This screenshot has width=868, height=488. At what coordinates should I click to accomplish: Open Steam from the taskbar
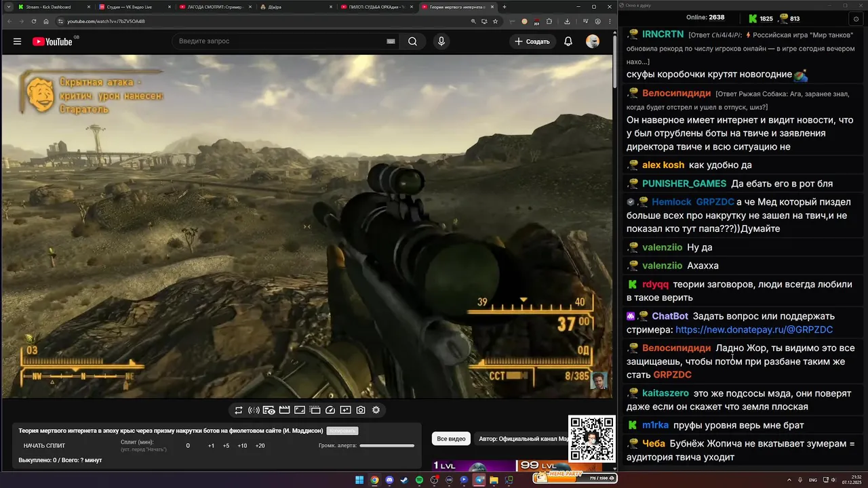coord(405,481)
